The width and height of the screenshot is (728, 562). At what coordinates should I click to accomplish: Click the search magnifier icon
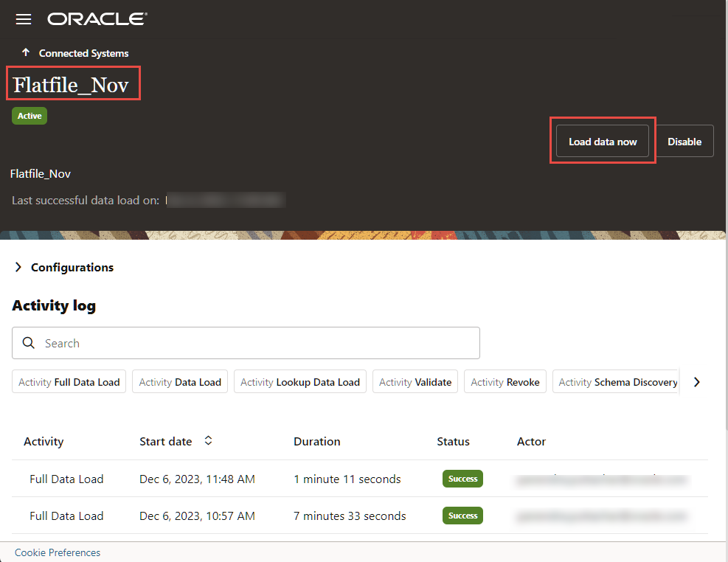click(x=29, y=342)
